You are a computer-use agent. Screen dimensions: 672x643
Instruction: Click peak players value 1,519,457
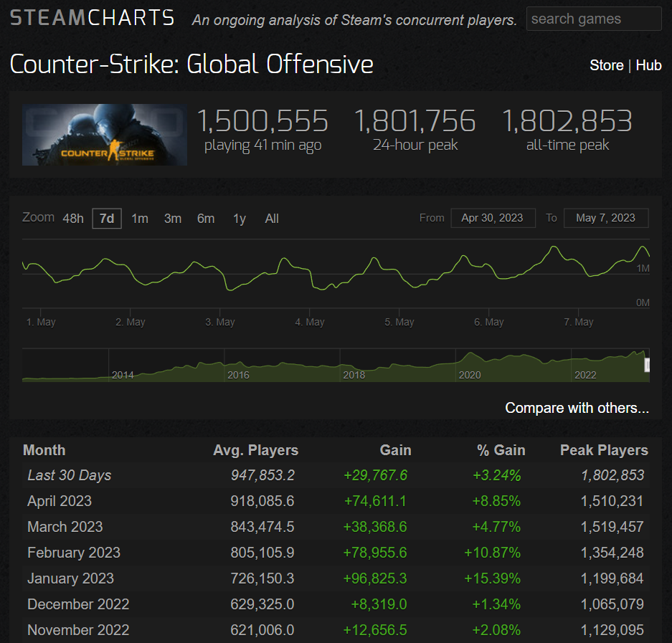[612, 527]
